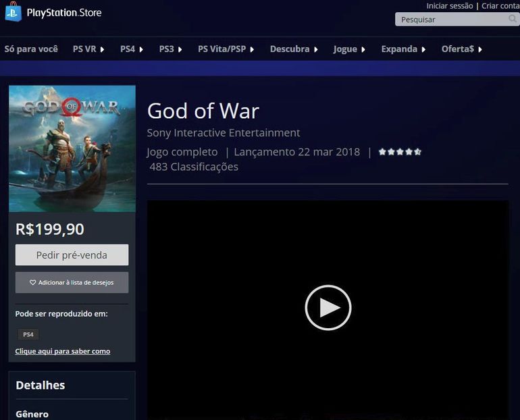Click Criar conta link

500,6
